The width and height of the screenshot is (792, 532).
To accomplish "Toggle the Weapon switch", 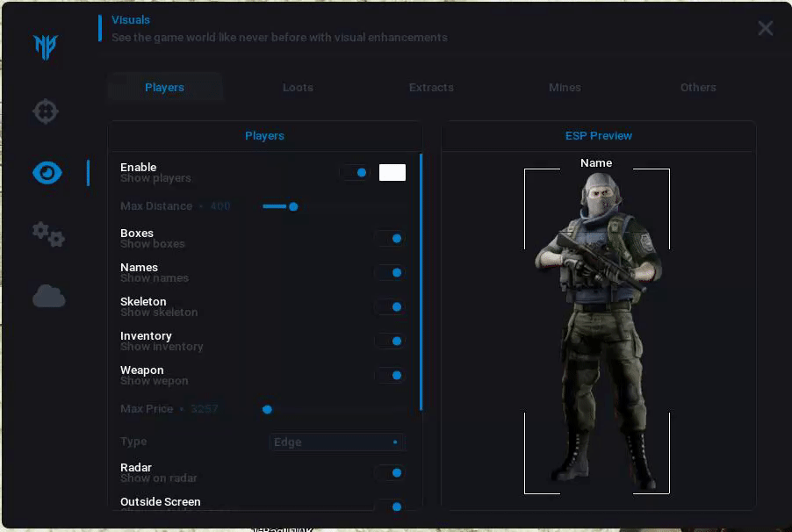I will (390, 376).
